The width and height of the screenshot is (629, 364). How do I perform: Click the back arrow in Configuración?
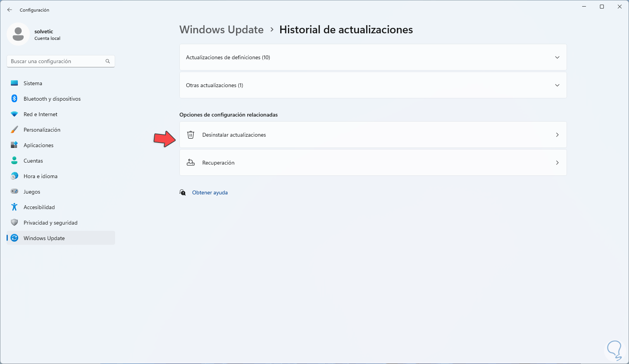coord(10,10)
